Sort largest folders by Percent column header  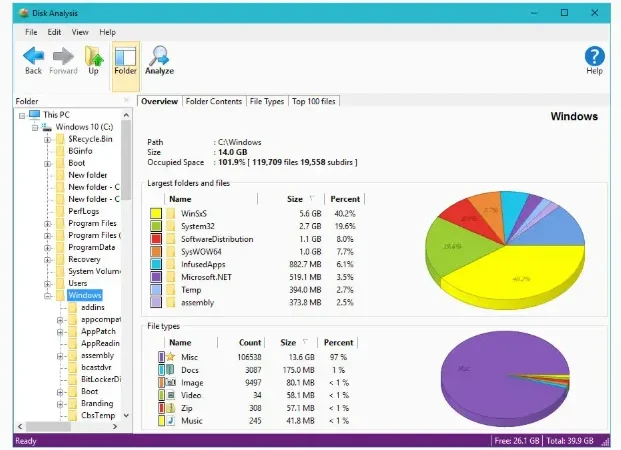345,199
